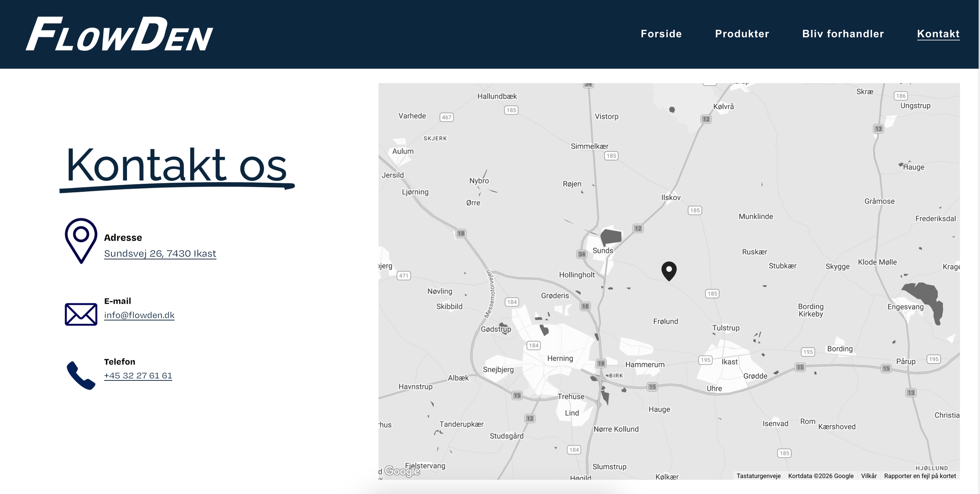Open the Tastaturgenveje map shortcuts button
The height and width of the screenshot is (494, 980).
pos(758,476)
